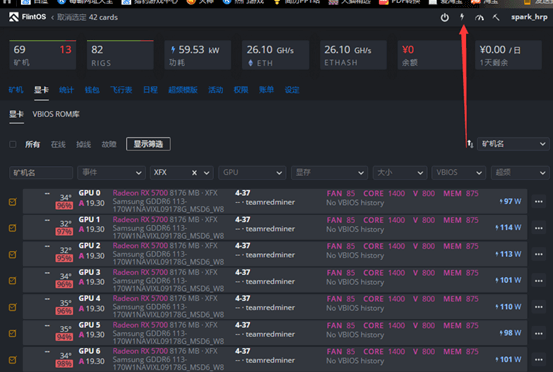The height and width of the screenshot is (372, 553).
Task: Open more options for GPU 6
Action: (x=539, y=360)
